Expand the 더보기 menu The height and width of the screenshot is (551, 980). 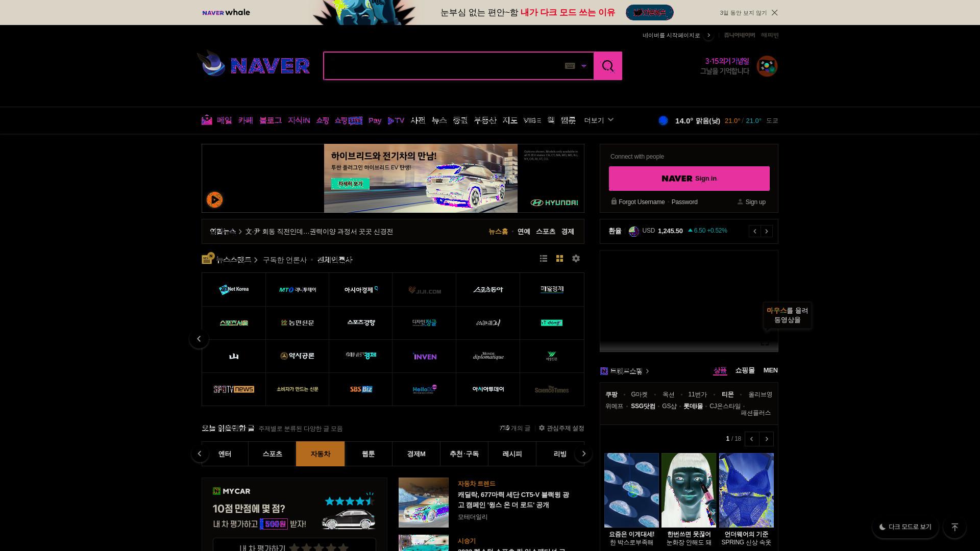tap(599, 120)
